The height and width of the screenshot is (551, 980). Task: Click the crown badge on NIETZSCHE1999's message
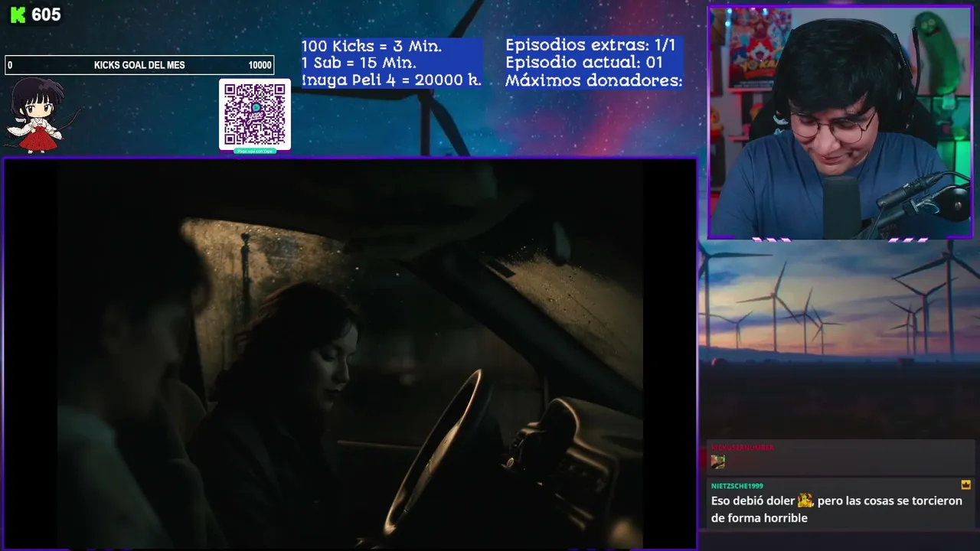point(965,485)
